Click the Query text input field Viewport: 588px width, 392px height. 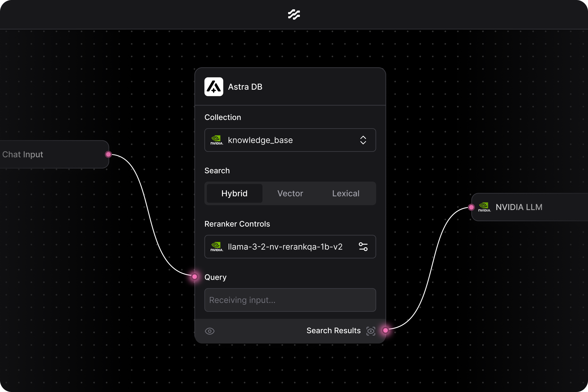[x=290, y=300]
